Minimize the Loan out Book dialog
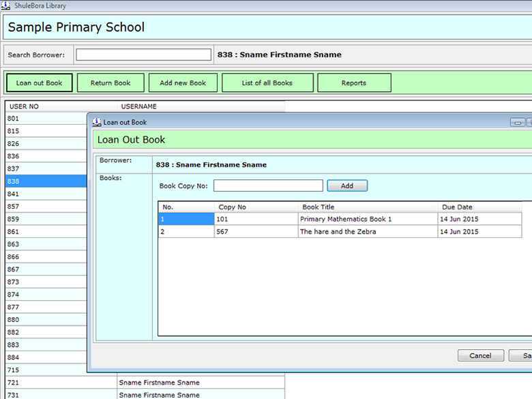 518,123
